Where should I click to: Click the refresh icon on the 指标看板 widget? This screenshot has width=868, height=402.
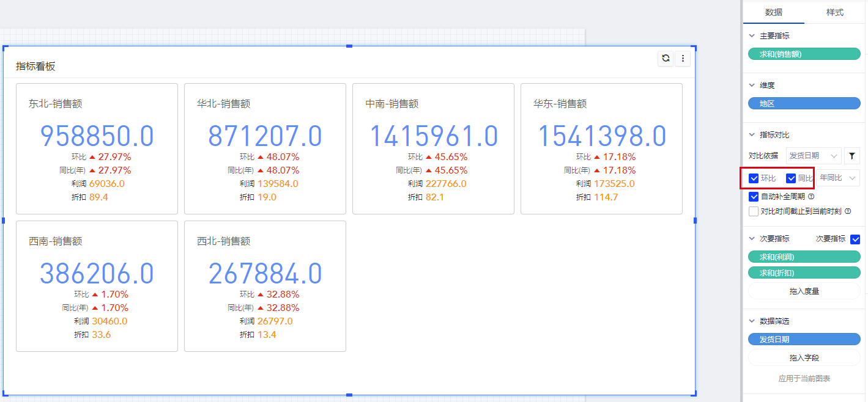(x=666, y=59)
